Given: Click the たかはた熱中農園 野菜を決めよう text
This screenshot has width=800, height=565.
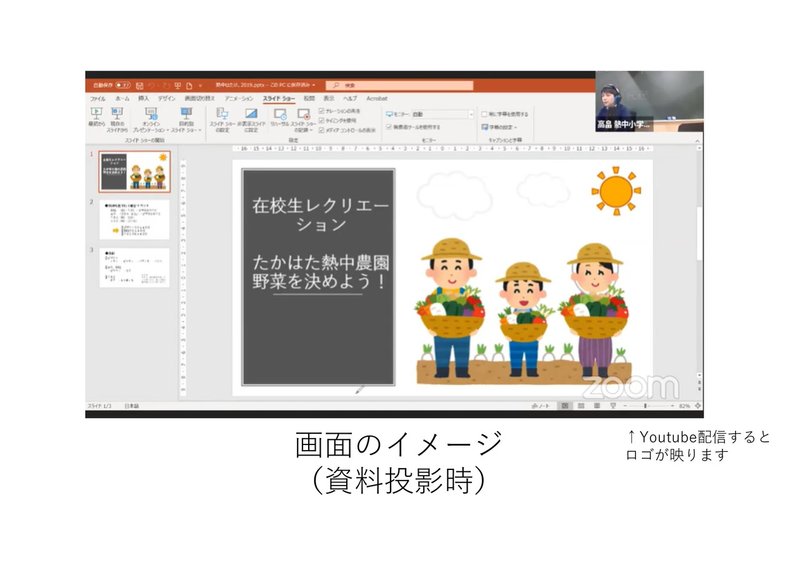Looking at the screenshot, I should [321, 273].
